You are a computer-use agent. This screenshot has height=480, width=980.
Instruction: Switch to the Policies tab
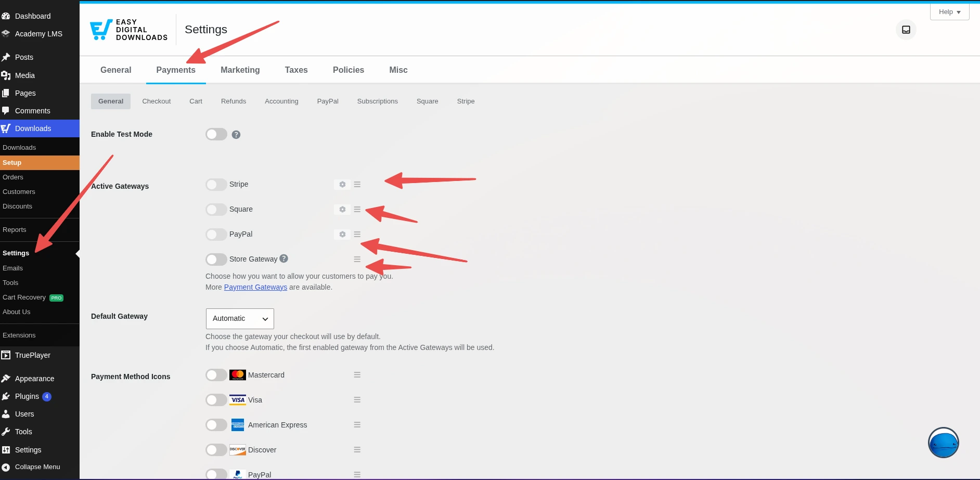pos(349,70)
